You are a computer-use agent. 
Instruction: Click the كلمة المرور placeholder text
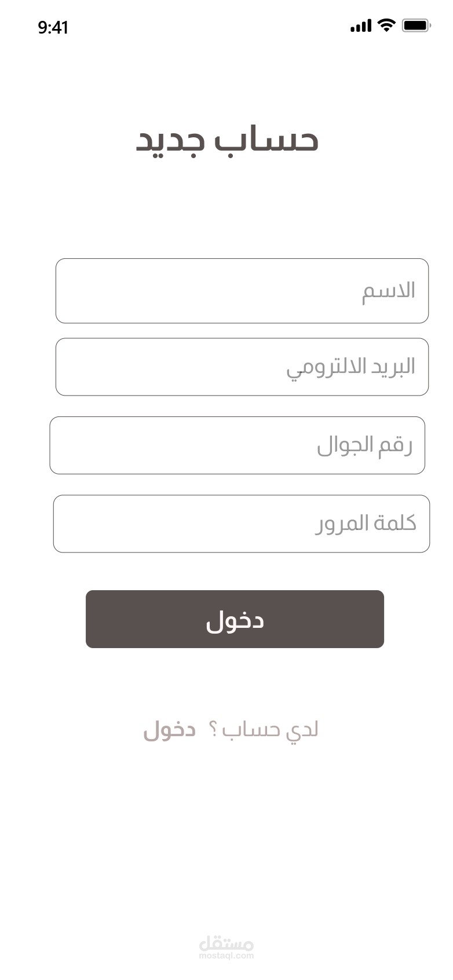click(366, 523)
